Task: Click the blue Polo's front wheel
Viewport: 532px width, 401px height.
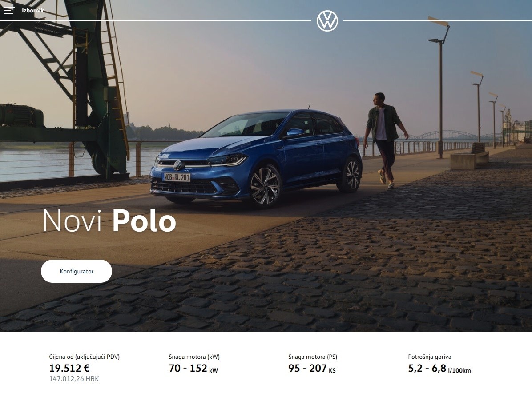Action: 265,186
